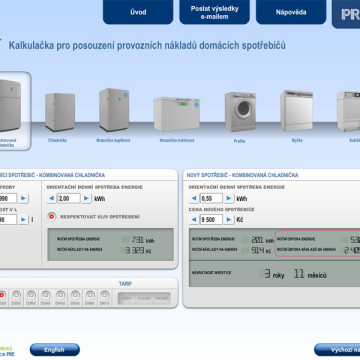Click the 0,55 kWh consumption field
360x360 pixels.
212,199
